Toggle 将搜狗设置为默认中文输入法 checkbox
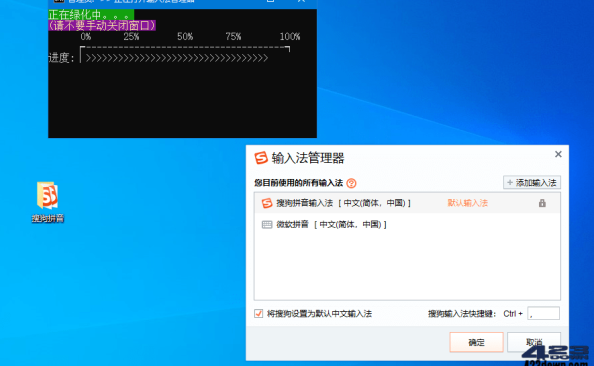 (x=258, y=314)
